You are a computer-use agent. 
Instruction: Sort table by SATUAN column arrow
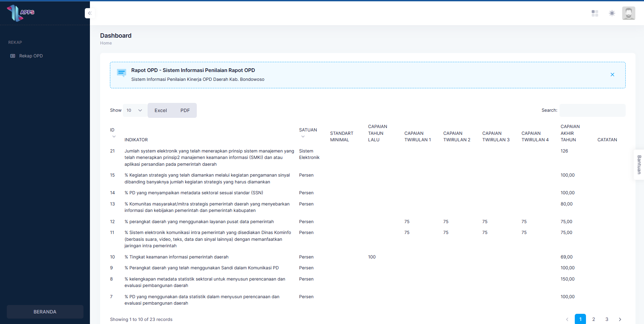coord(303,137)
